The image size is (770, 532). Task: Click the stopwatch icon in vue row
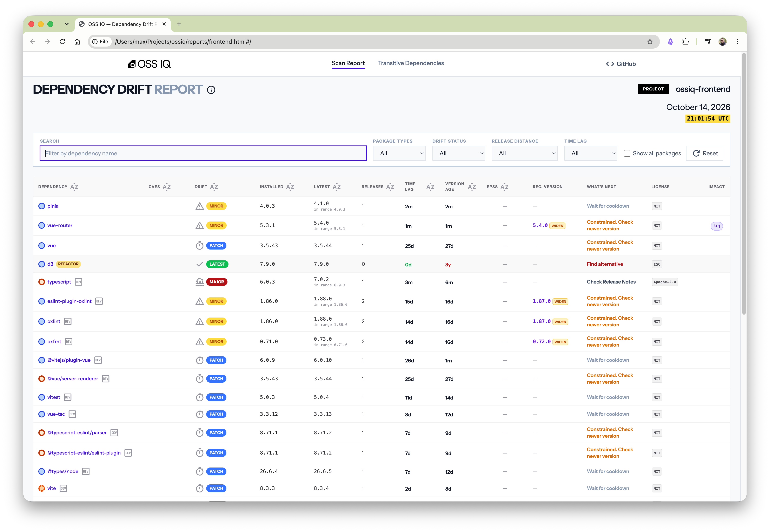pyautogui.click(x=199, y=246)
